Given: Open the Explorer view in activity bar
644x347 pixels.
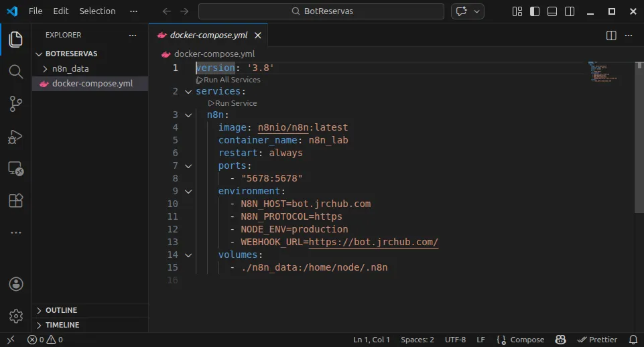Looking at the screenshot, I should tap(15, 40).
